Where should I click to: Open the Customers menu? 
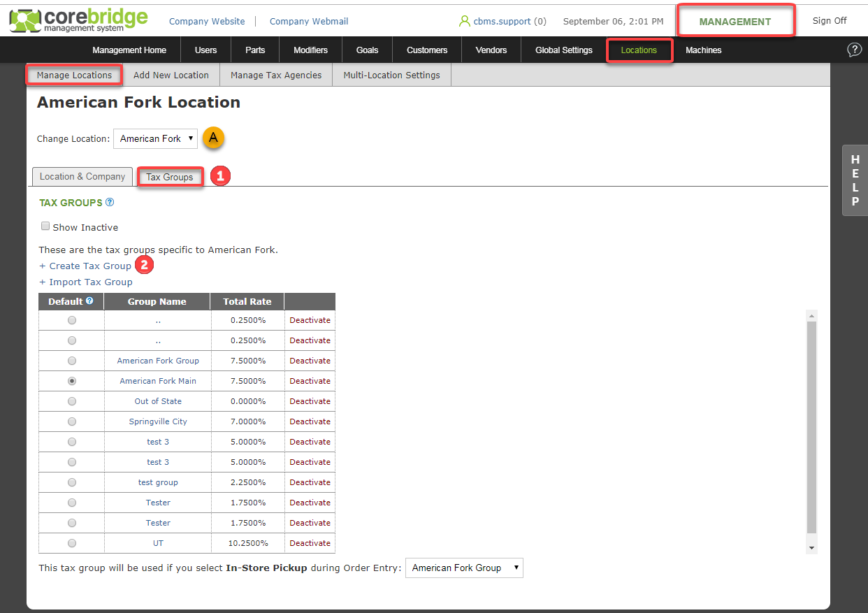tap(427, 50)
